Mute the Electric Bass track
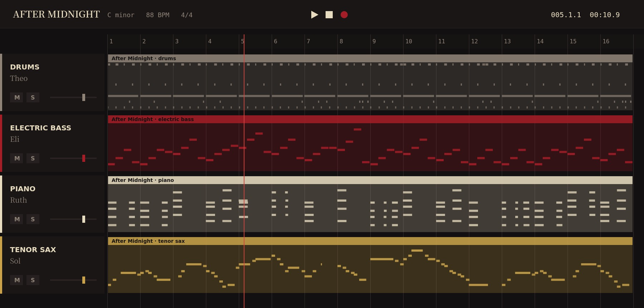 [x=17, y=158]
